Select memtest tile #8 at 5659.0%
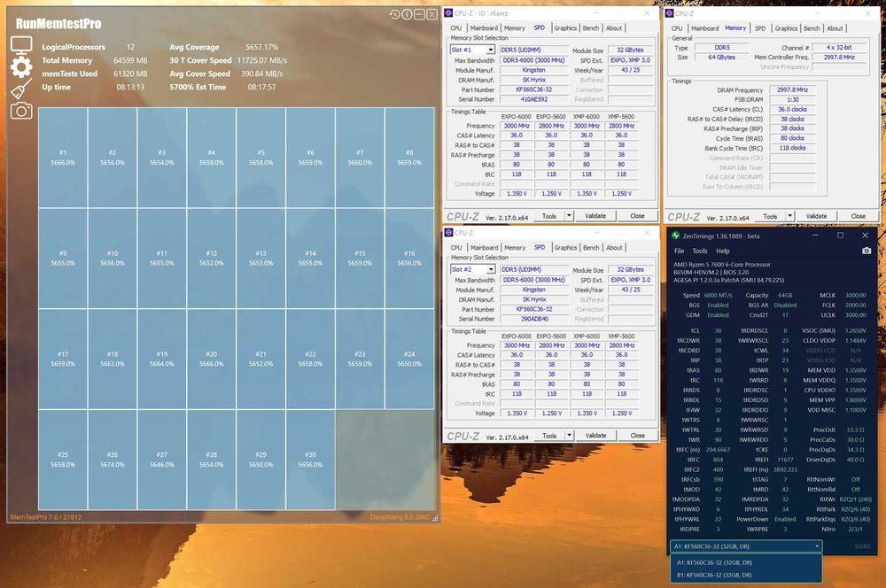 pyautogui.click(x=409, y=158)
